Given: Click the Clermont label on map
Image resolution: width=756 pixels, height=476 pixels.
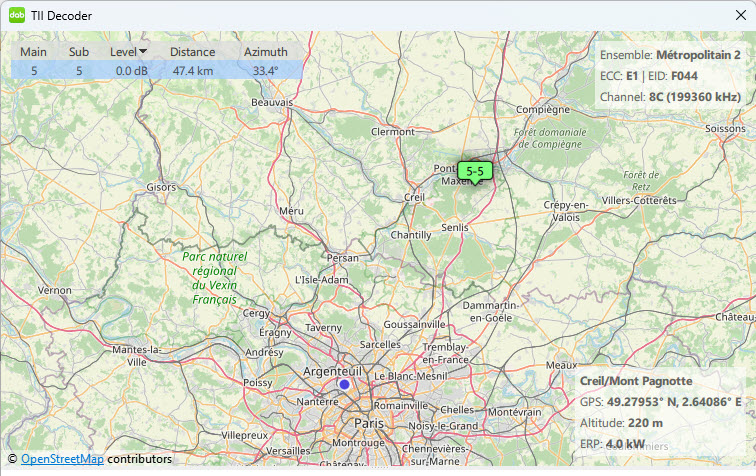Looking at the screenshot, I should (392, 132).
